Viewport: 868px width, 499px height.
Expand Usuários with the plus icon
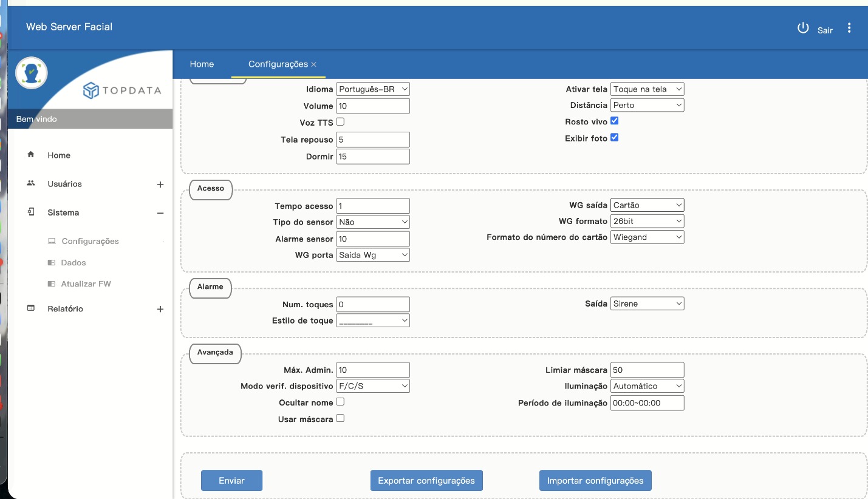[160, 185]
